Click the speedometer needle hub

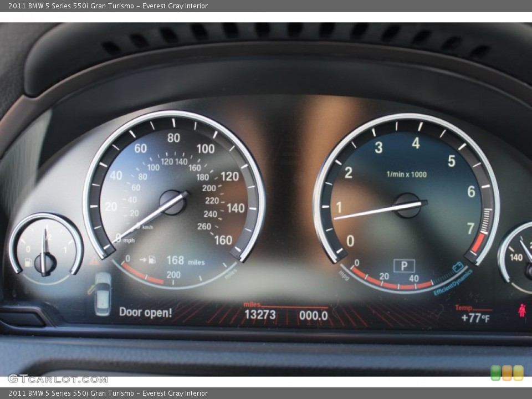coord(173,203)
